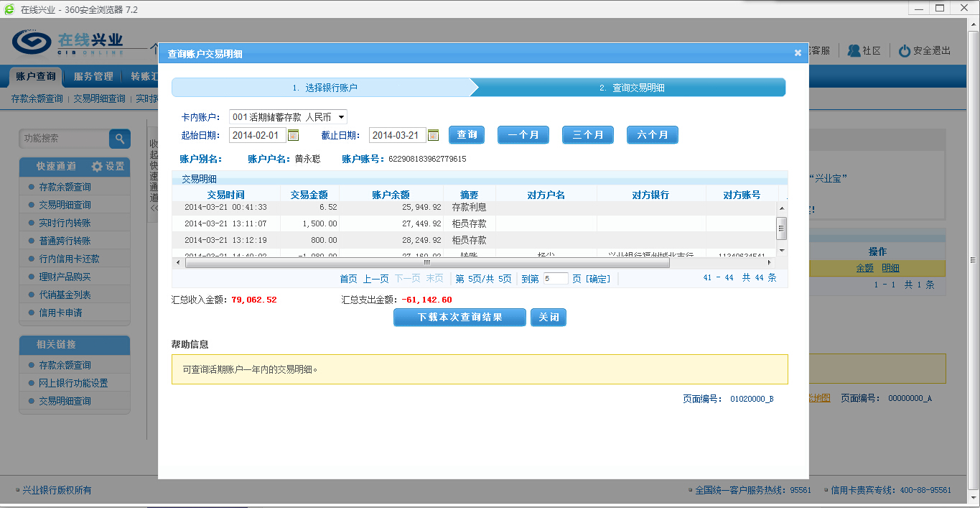Click the 查询 query button
Viewport: 980px width, 508px height.
coord(467,135)
